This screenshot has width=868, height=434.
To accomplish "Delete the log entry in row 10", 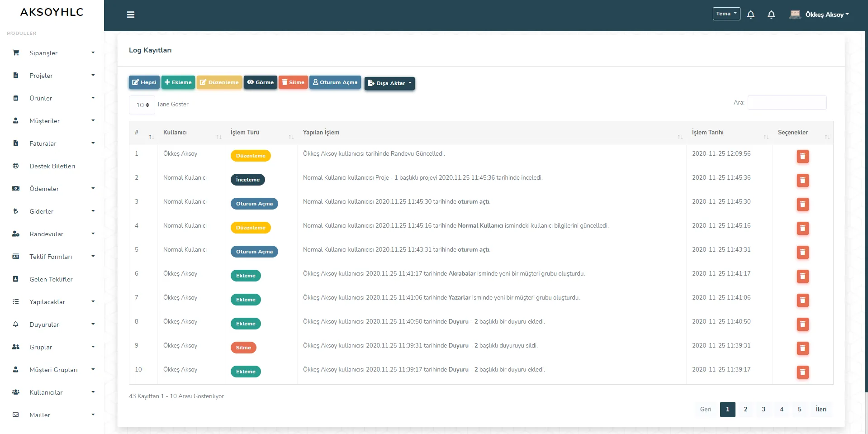I will [802, 372].
